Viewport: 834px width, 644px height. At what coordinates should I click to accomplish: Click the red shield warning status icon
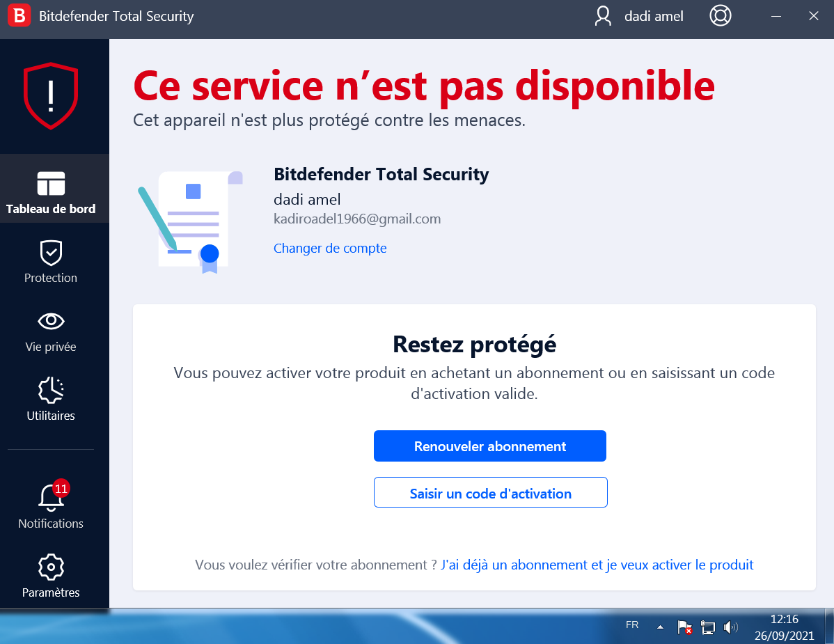51,95
